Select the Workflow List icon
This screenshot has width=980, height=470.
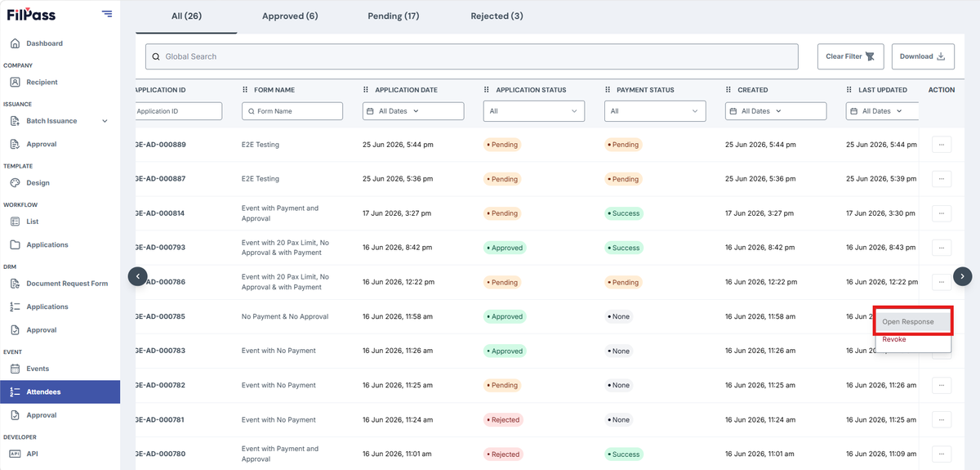point(15,222)
